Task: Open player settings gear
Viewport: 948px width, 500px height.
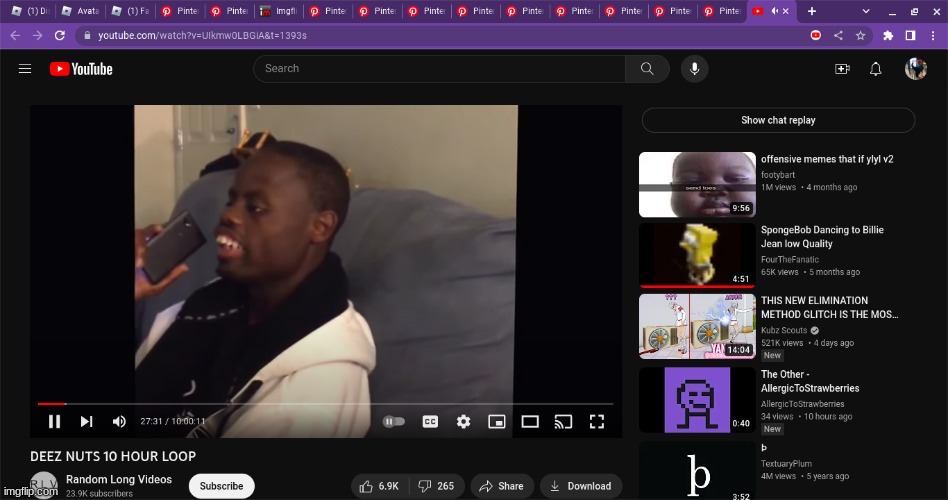Action: (463, 421)
